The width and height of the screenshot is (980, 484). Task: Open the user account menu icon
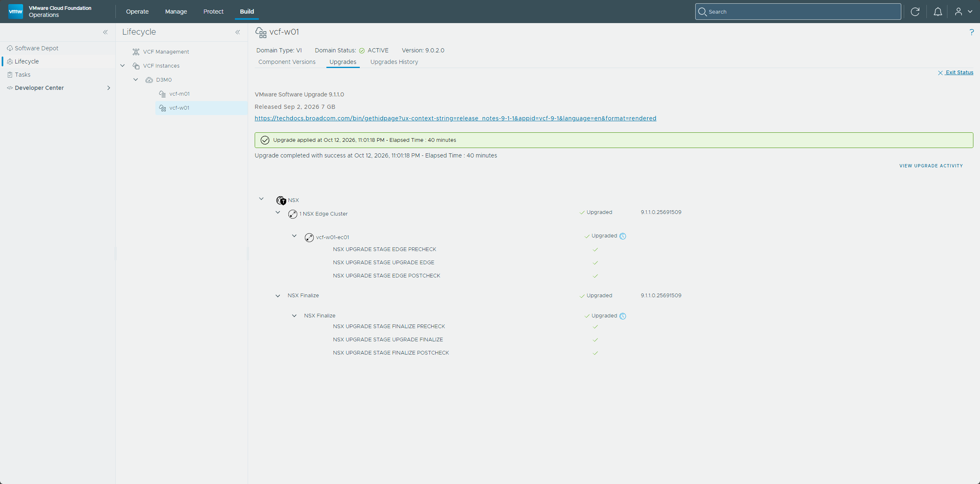pyautogui.click(x=959, y=12)
